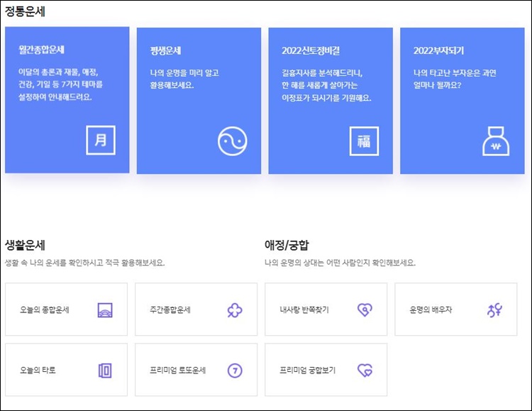532x411 pixels.
Task: Click the clover icon beside 주간종합운세
Action: [x=235, y=309]
